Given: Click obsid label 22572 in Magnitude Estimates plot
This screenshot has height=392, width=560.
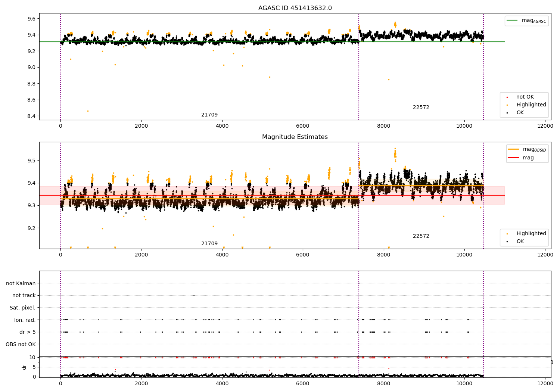Looking at the screenshot, I should point(421,236).
